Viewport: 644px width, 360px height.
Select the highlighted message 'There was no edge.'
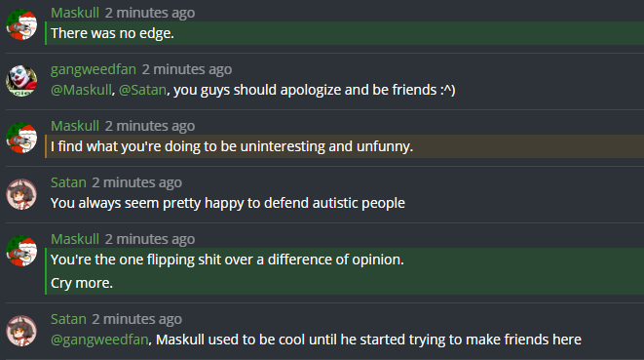click(344, 33)
